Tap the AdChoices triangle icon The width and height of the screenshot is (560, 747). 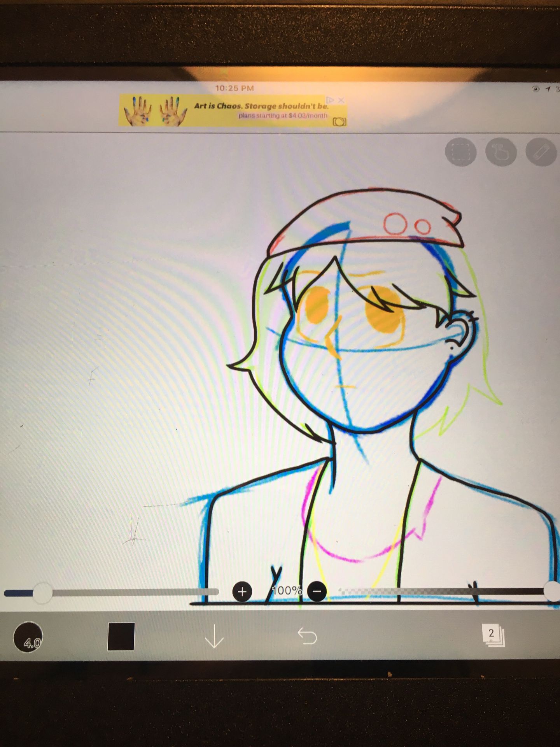pyautogui.click(x=330, y=100)
